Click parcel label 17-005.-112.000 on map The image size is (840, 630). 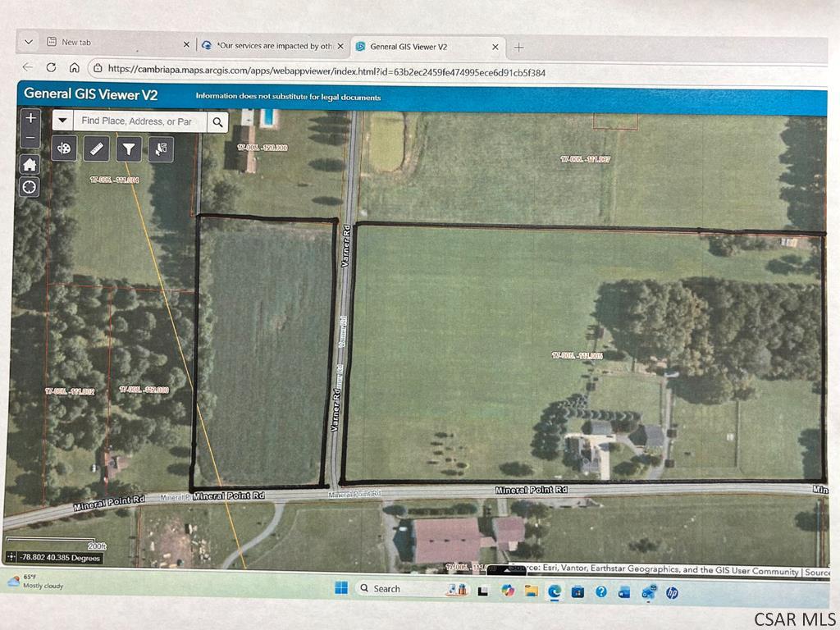click(x=144, y=390)
